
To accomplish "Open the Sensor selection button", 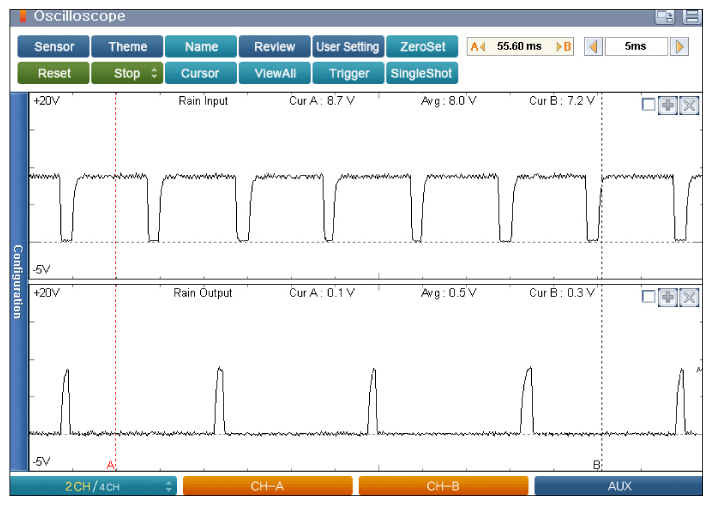I will click(54, 47).
